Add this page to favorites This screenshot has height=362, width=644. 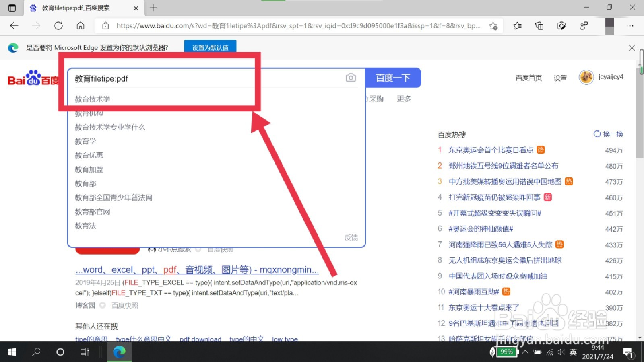click(x=493, y=25)
